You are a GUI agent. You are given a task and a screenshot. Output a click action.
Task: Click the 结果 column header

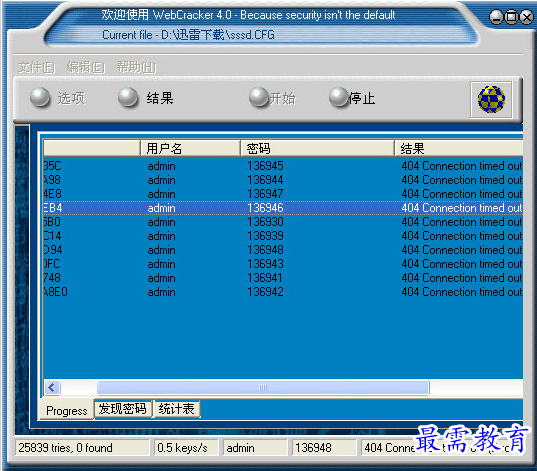459,148
